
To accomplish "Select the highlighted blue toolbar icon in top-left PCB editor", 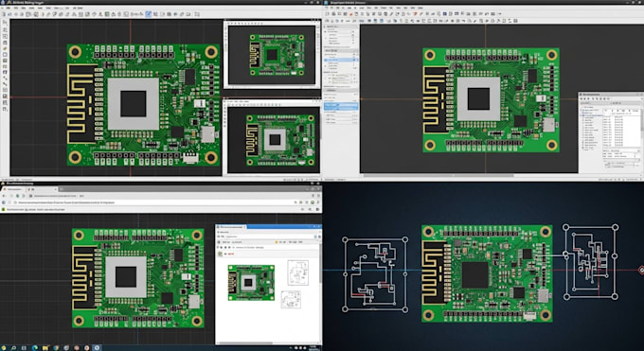I will click(x=149, y=14).
